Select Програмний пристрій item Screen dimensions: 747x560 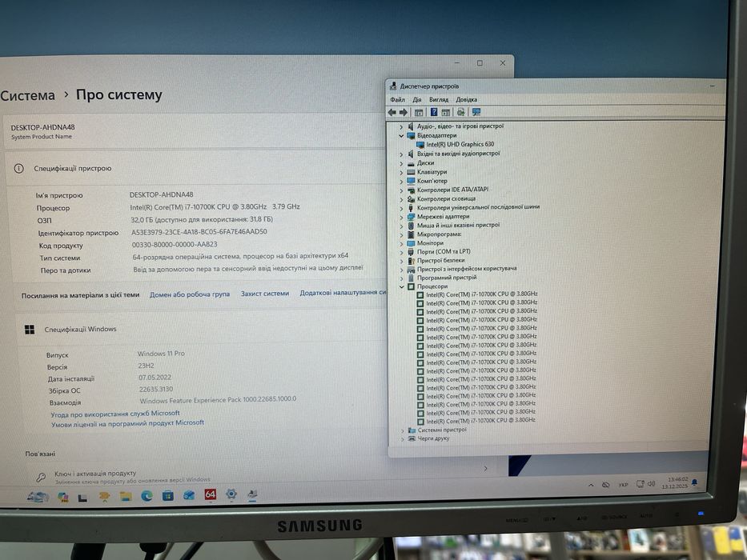tap(447, 278)
